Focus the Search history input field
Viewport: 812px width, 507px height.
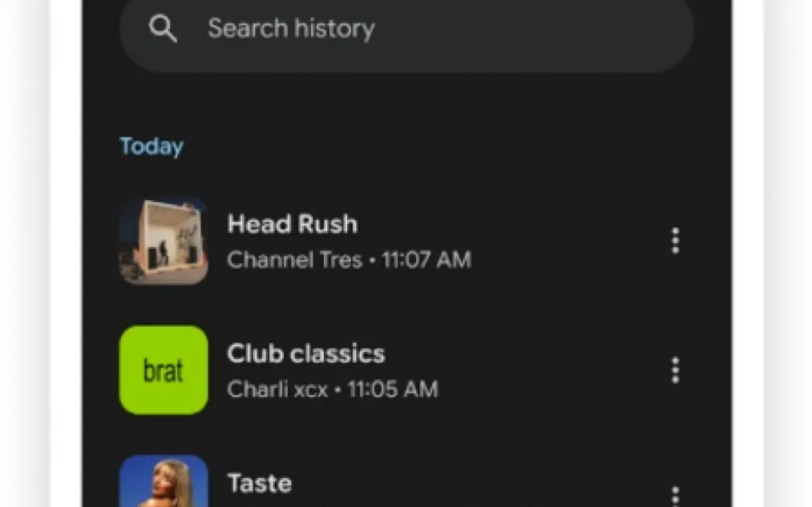tap(407, 28)
